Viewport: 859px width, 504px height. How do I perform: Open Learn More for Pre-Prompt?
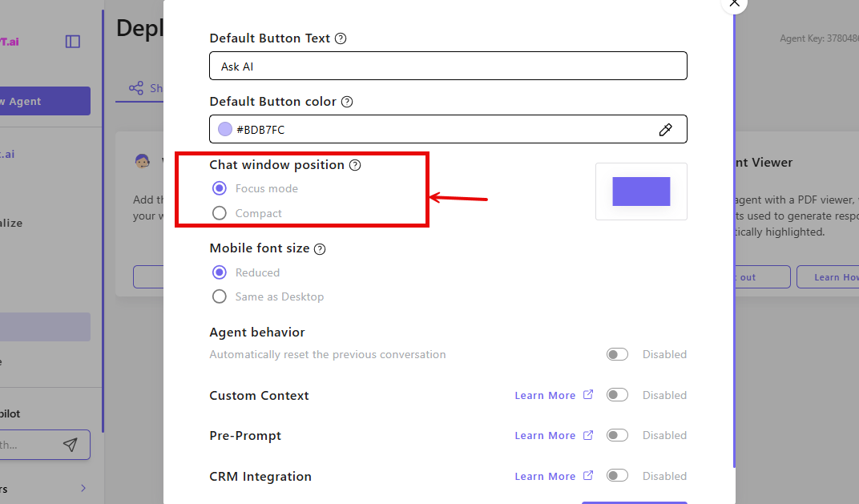[545, 435]
